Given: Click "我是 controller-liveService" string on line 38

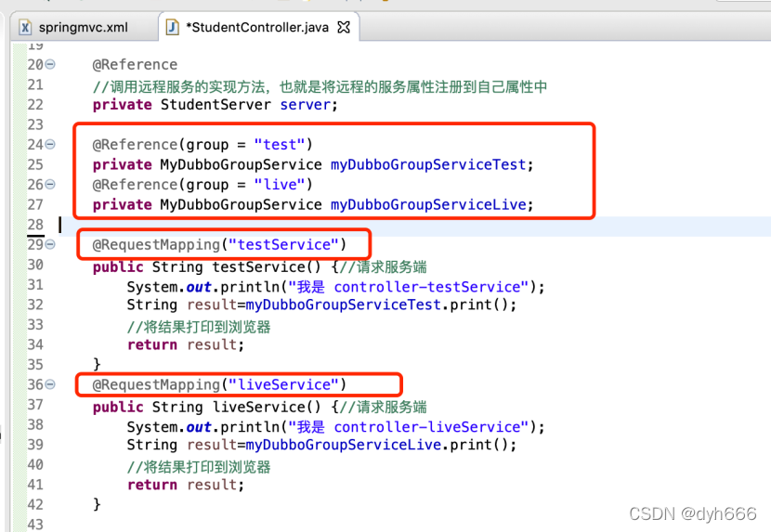Looking at the screenshot, I should pyautogui.click(x=408, y=427).
